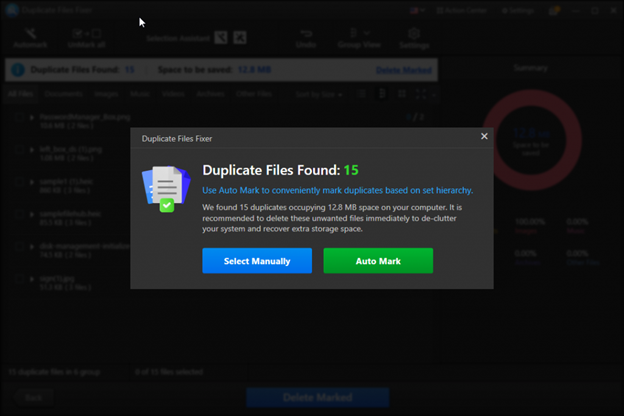Screen dimensions: 624x416
Task: Switch to the Documents tab
Action: tap(63, 94)
